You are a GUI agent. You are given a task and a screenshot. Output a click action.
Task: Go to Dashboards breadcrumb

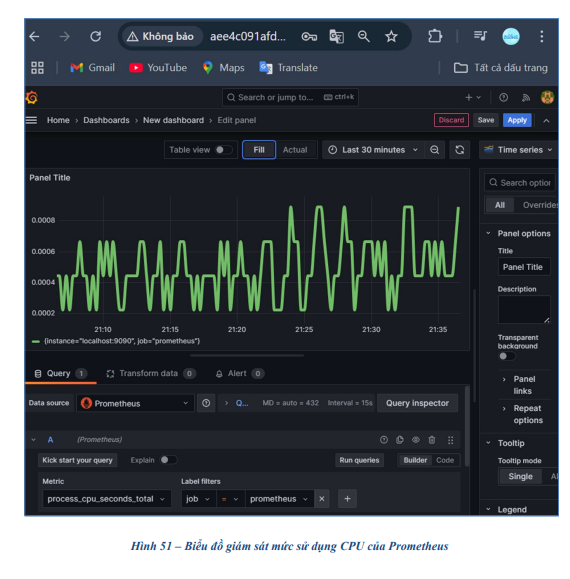pyautogui.click(x=106, y=120)
